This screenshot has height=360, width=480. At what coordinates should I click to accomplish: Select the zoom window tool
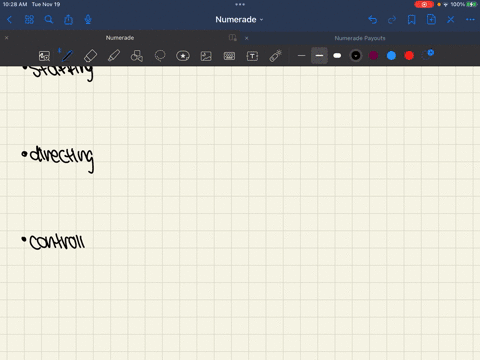coord(44,56)
